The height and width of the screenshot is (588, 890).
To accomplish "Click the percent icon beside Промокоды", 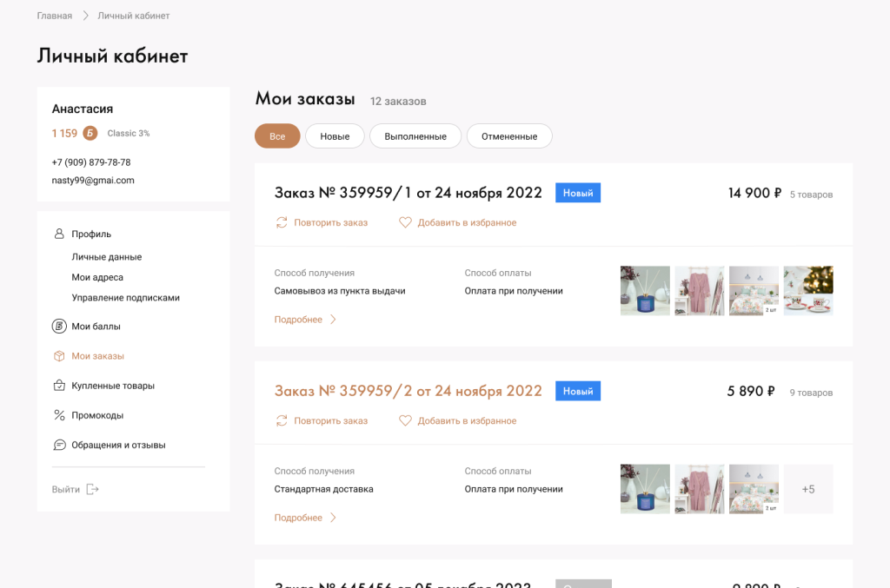I will (59, 415).
